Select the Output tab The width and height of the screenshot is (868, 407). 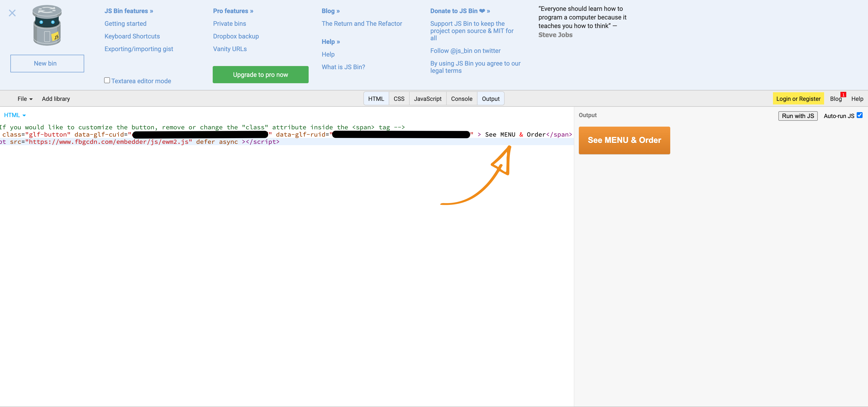(491, 99)
